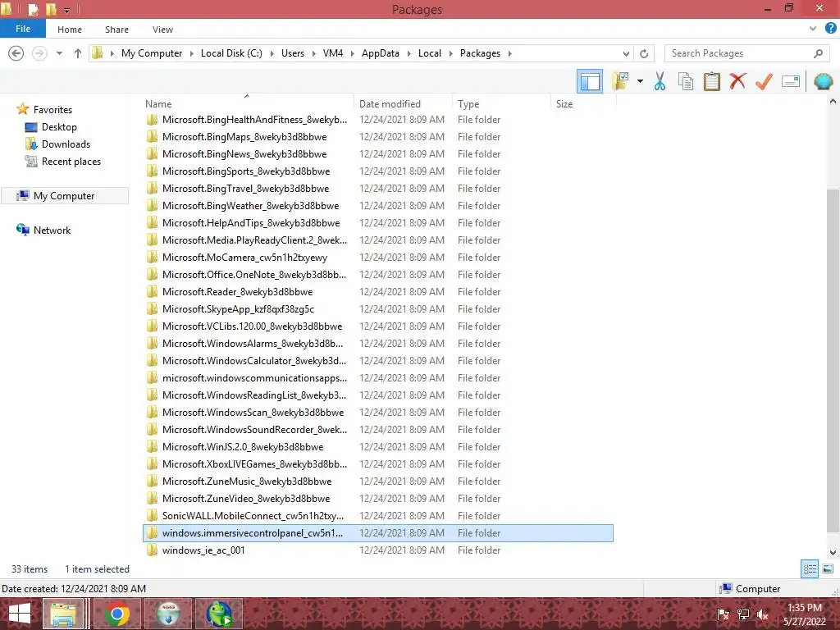The width and height of the screenshot is (840, 630).
Task: Click the quick access New Folder icon
Action: click(51, 9)
